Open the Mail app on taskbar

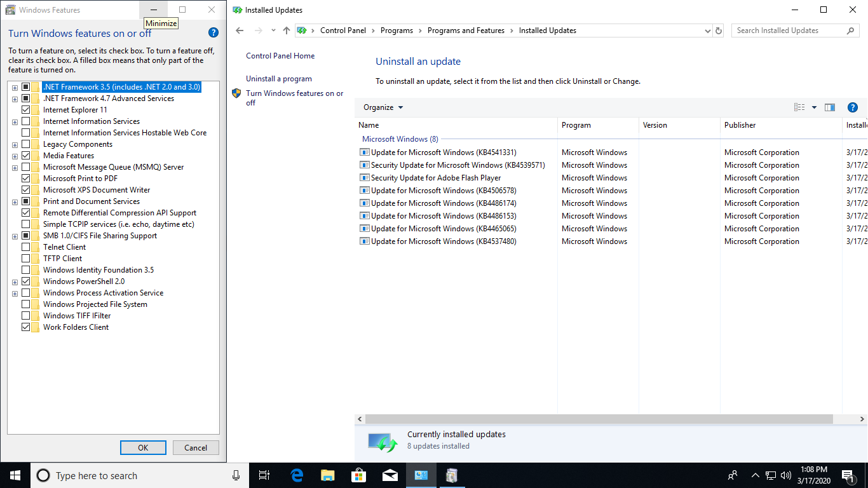pos(390,475)
